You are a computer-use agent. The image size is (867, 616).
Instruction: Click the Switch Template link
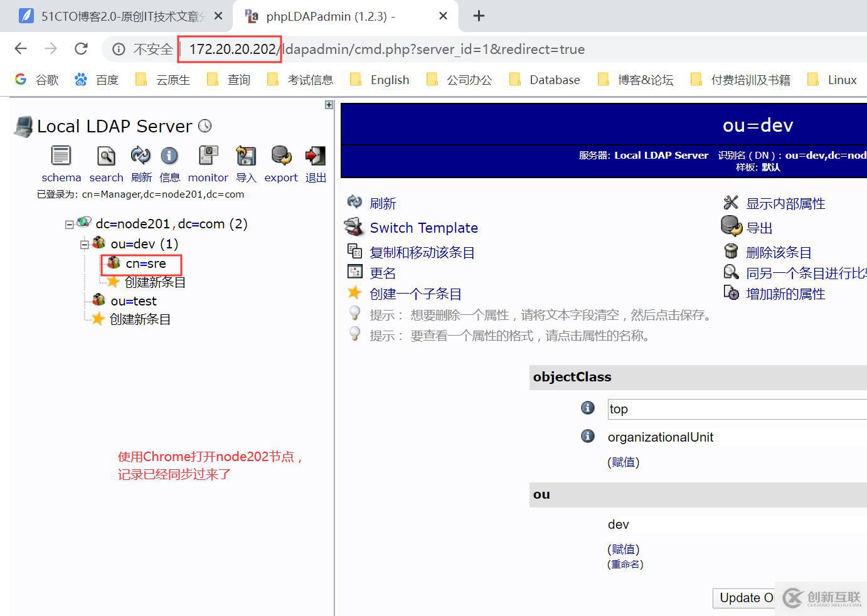click(x=423, y=228)
